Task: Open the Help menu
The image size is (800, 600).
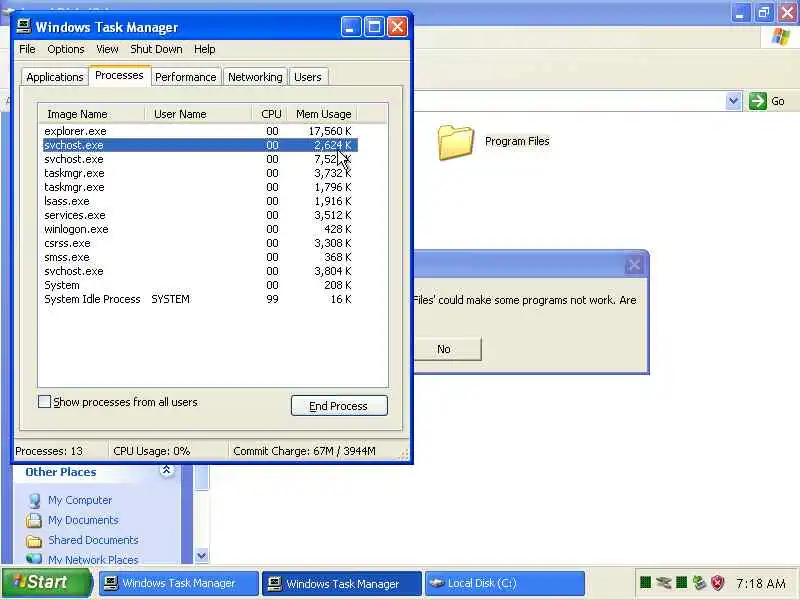Action: (x=205, y=49)
